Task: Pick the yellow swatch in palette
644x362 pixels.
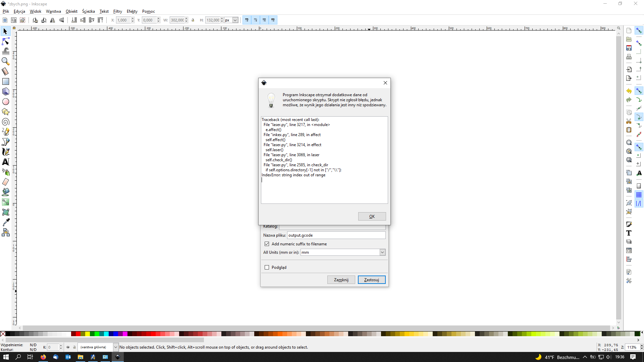Action: 87,334
